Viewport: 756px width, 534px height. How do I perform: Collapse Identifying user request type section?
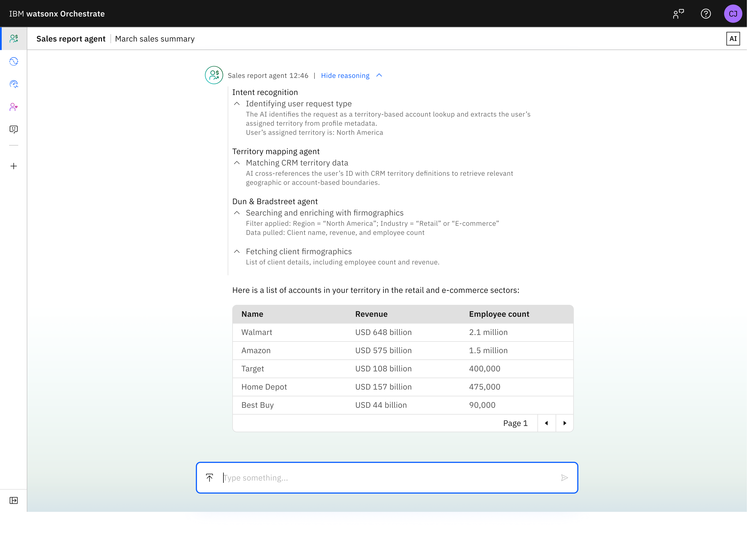click(x=237, y=104)
